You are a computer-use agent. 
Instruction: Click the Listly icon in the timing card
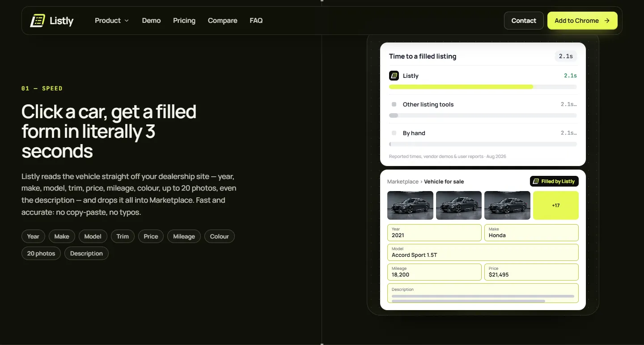pyautogui.click(x=394, y=76)
